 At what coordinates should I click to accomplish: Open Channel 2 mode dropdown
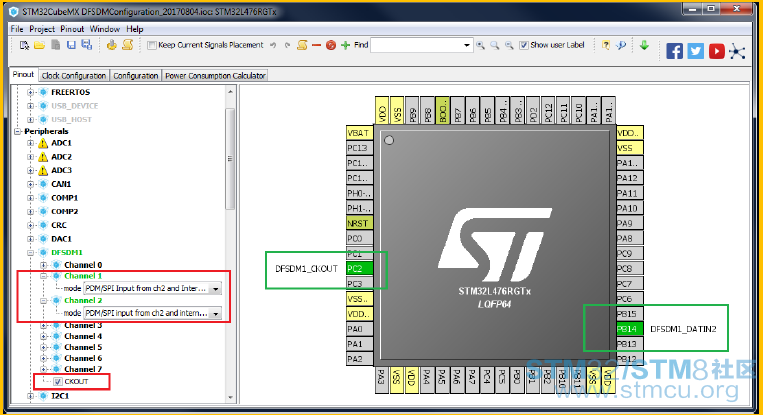pos(216,313)
